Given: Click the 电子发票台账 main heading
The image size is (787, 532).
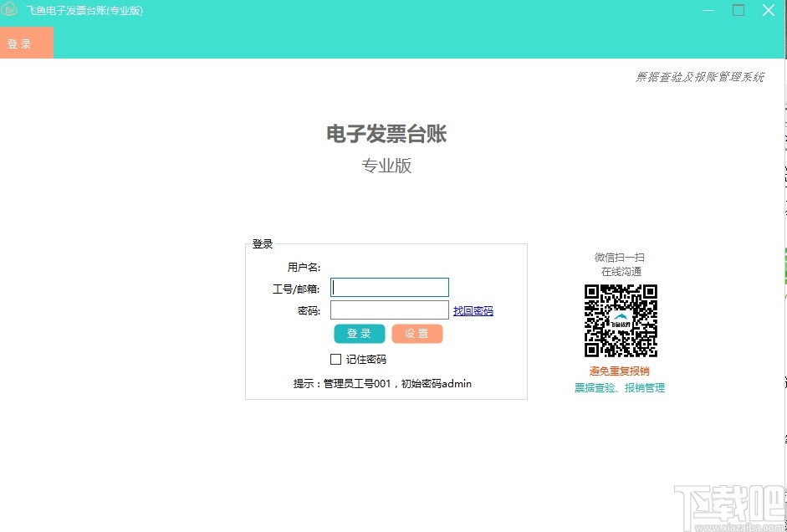Looking at the screenshot, I should tap(387, 135).
